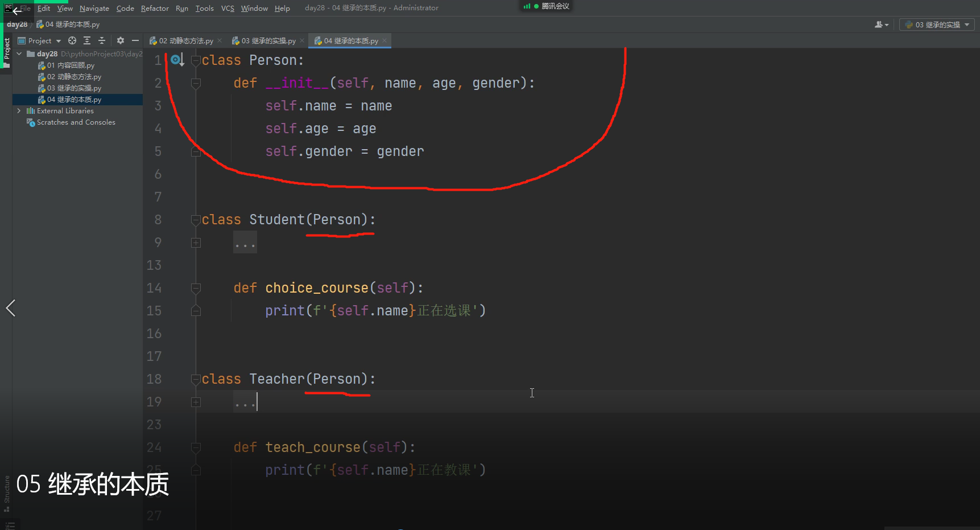Click the locate current file crosshair icon
980x530 pixels.
pos(72,41)
